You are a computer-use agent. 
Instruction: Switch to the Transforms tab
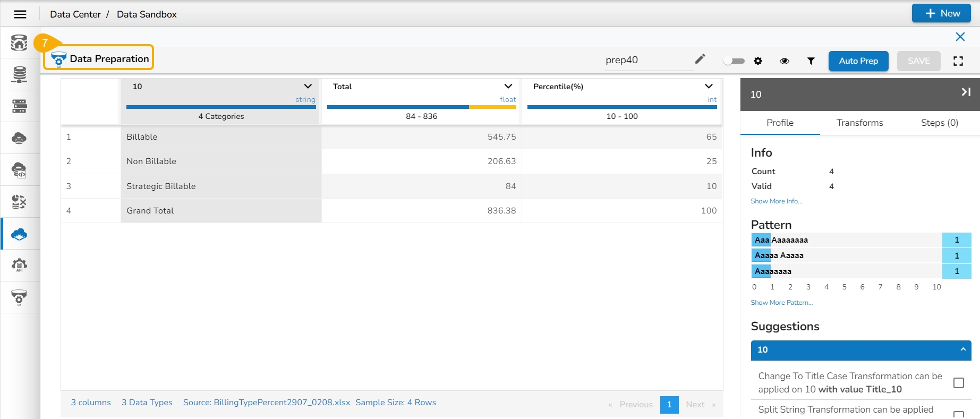859,123
